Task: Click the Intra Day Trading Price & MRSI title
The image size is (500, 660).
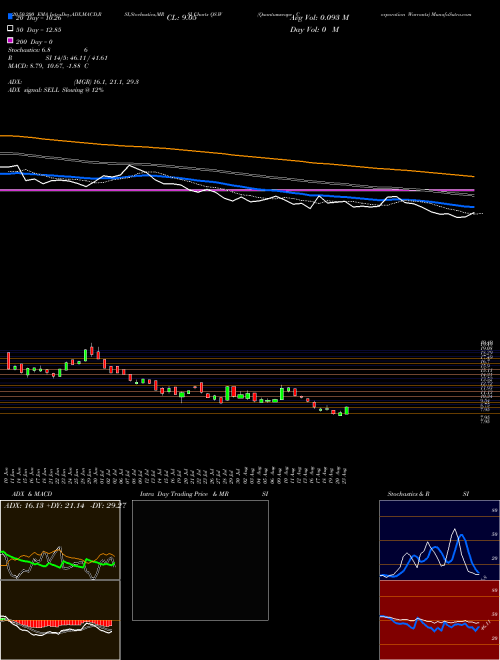Action: pyautogui.click(x=204, y=494)
